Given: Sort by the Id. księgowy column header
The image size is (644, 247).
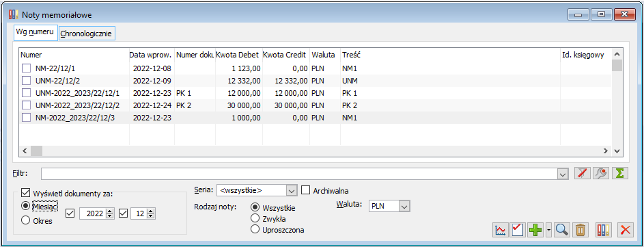Looking at the screenshot, I should pyautogui.click(x=586, y=55).
